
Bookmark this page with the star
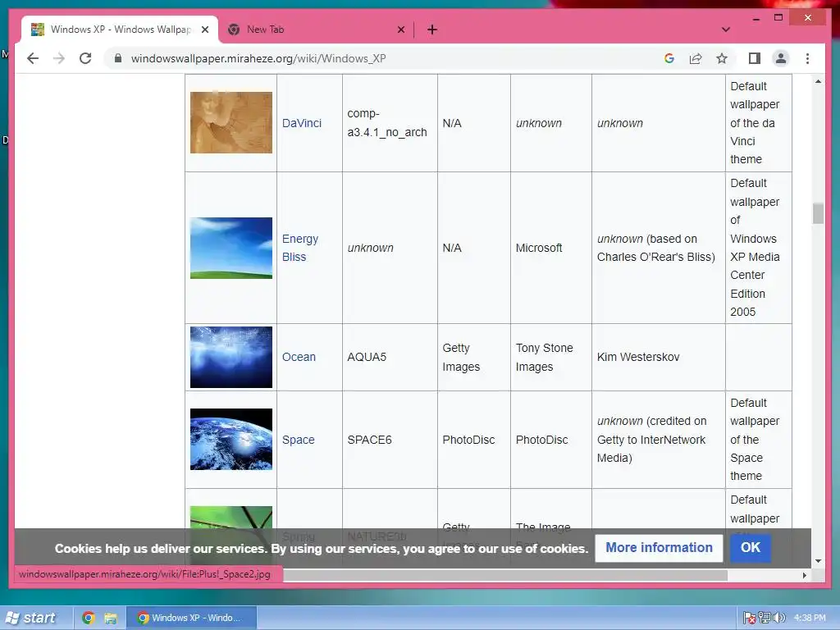click(x=722, y=58)
